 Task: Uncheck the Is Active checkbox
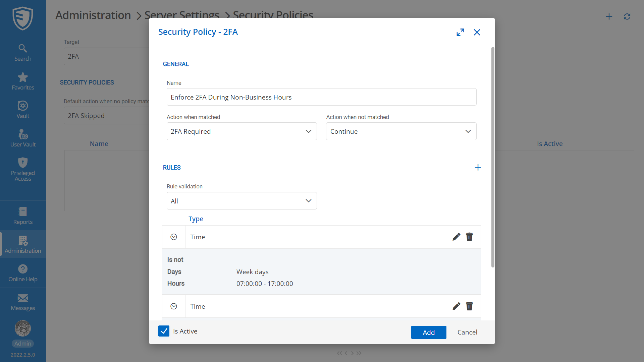click(164, 331)
